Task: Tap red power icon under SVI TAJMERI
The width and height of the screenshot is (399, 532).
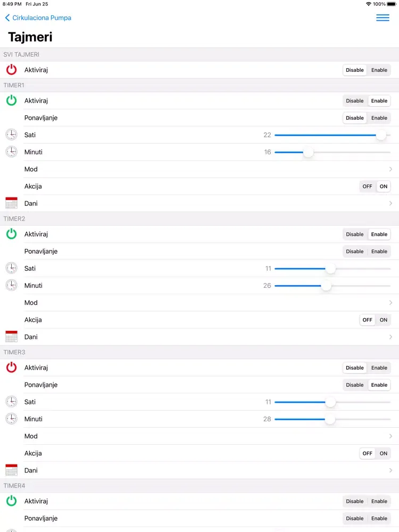Action: (x=12, y=70)
